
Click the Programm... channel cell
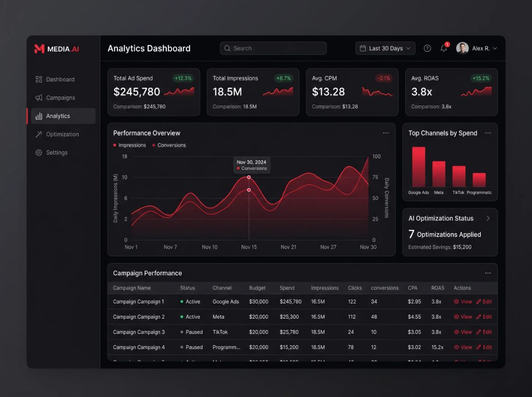point(227,347)
